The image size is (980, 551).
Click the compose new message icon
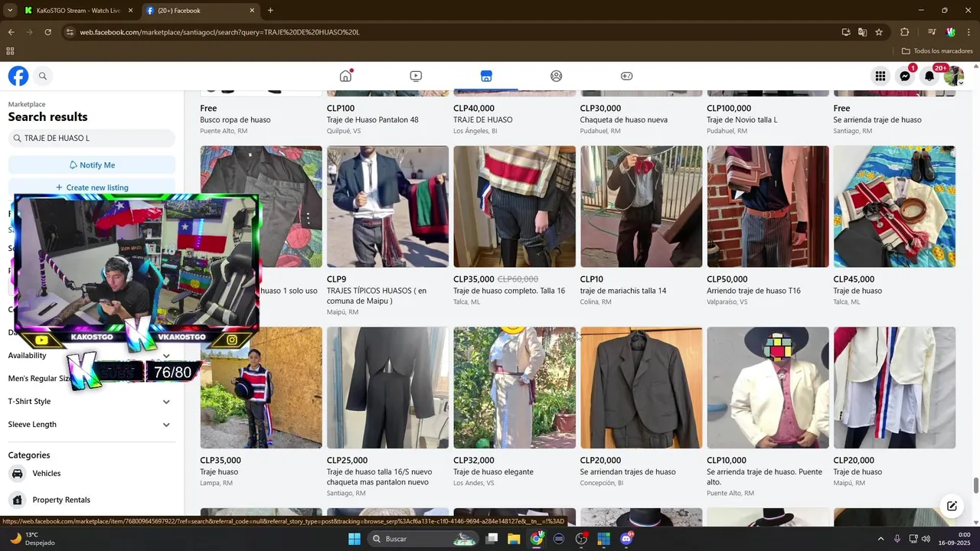click(952, 506)
